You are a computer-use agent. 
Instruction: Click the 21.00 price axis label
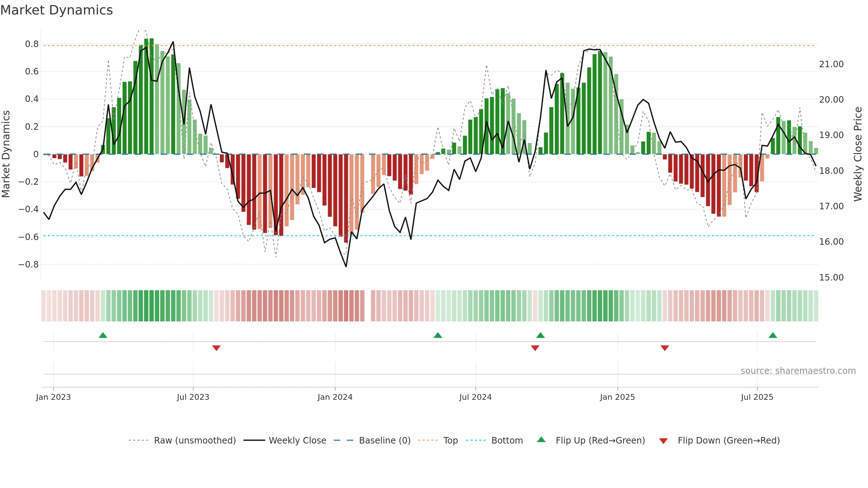tap(831, 64)
